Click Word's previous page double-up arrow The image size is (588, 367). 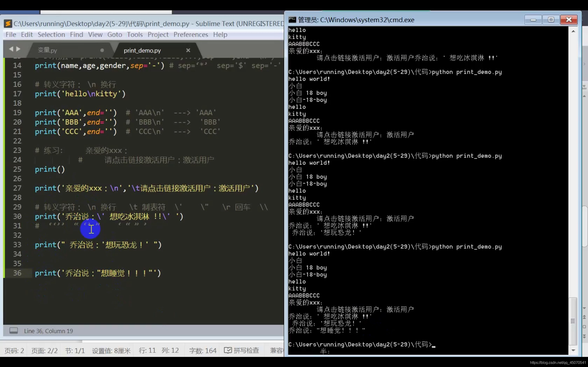pyautogui.click(x=584, y=317)
